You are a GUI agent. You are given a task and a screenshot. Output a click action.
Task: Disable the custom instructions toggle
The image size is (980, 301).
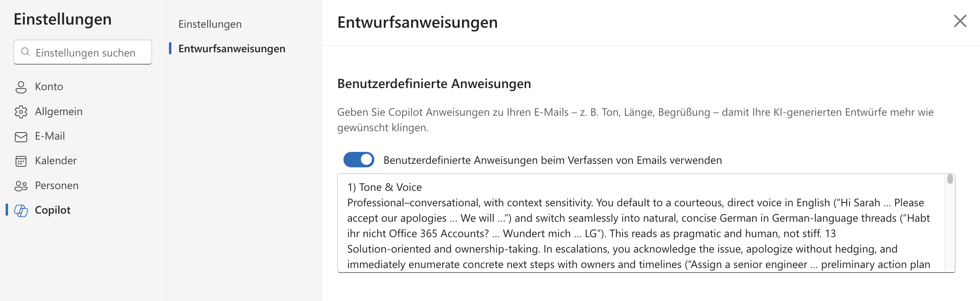pos(358,160)
